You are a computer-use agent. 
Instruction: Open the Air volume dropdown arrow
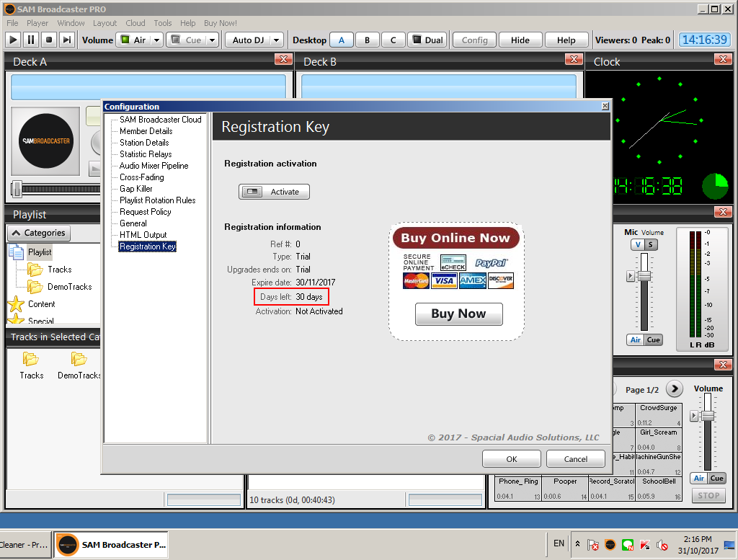pyautogui.click(x=156, y=40)
